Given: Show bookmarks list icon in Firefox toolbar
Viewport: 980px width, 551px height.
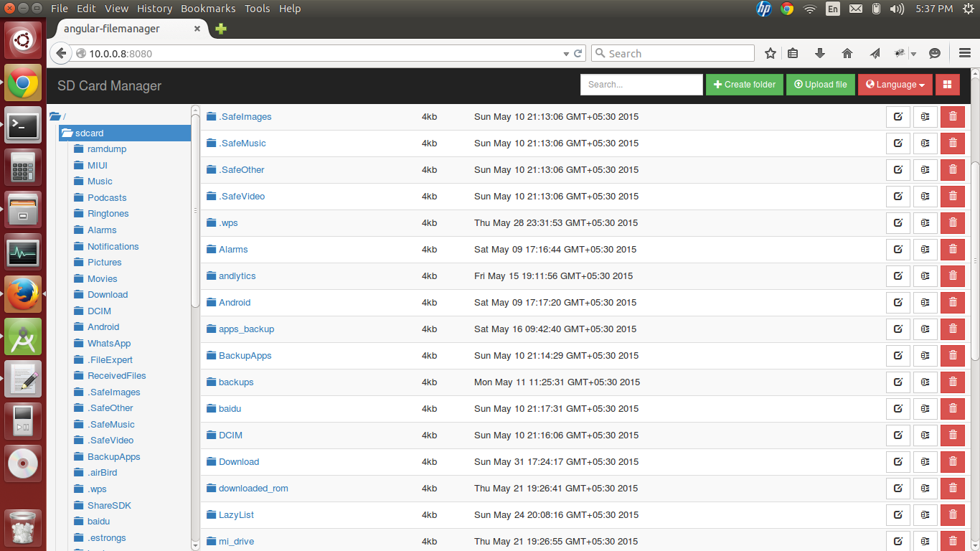Looking at the screenshot, I should (793, 54).
